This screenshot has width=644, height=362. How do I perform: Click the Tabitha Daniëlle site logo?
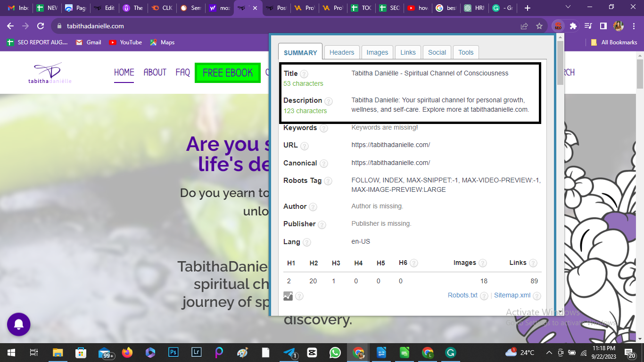coord(50,73)
